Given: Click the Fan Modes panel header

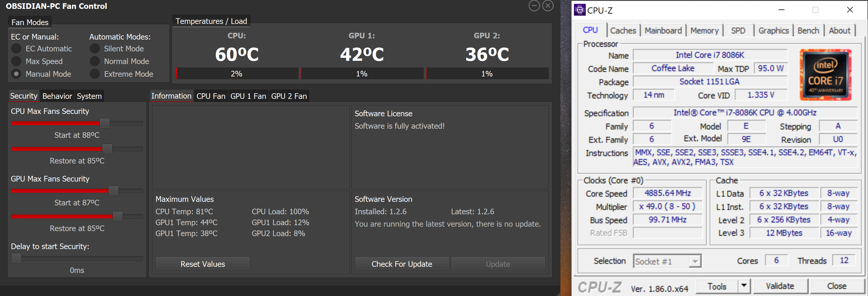Looking at the screenshot, I should tap(30, 22).
